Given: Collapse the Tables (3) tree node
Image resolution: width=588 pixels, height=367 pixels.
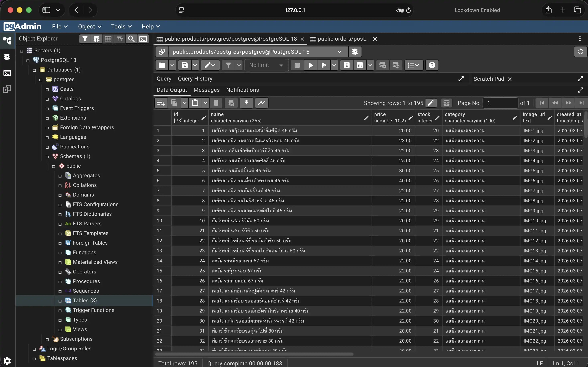Looking at the screenshot, I should [60, 301].
